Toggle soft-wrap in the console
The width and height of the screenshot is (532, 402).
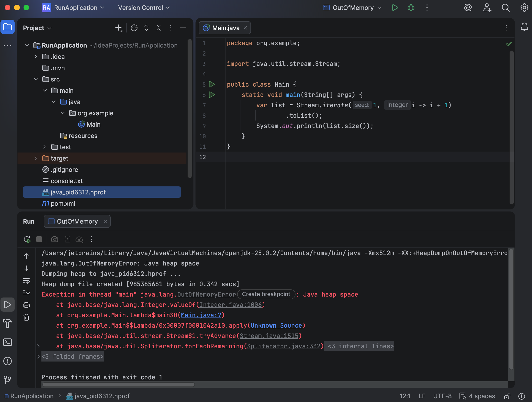click(x=26, y=281)
